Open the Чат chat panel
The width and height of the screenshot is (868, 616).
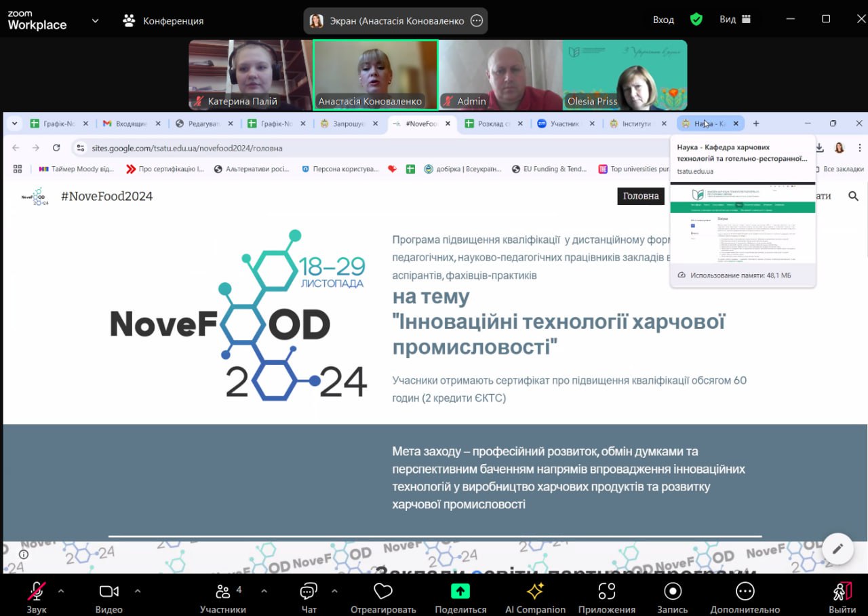[309, 598]
